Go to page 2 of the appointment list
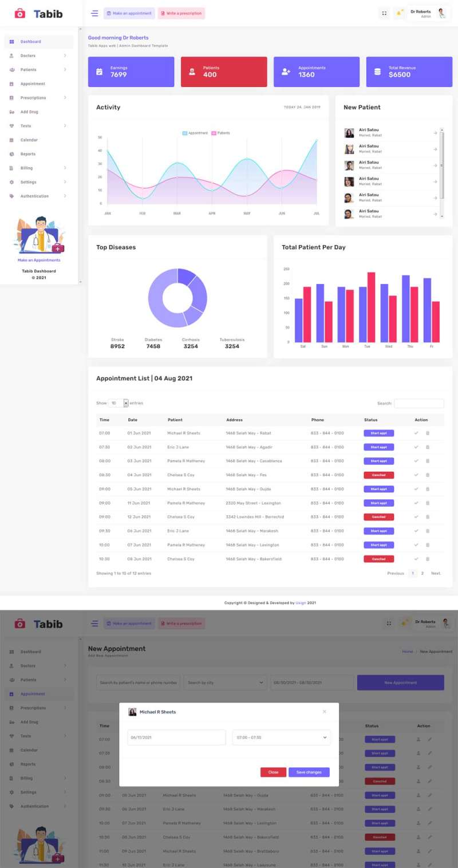Viewport: 458px width, 868px height. pos(423,573)
